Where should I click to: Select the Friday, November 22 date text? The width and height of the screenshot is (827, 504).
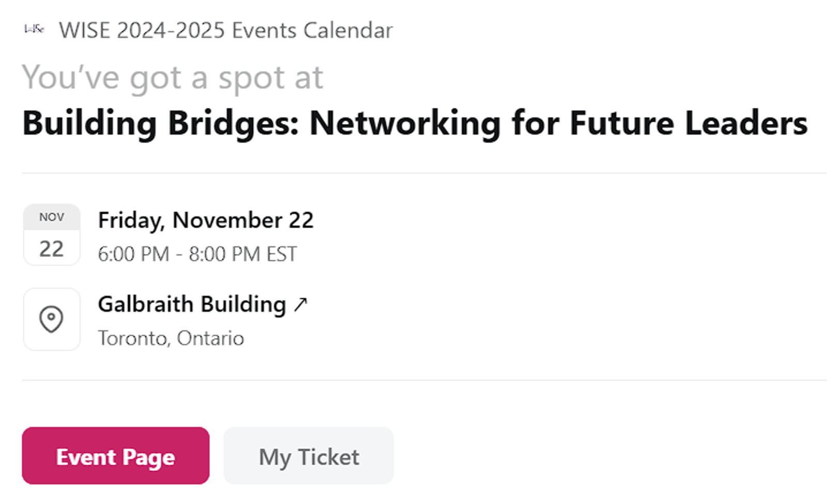(206, 220)
